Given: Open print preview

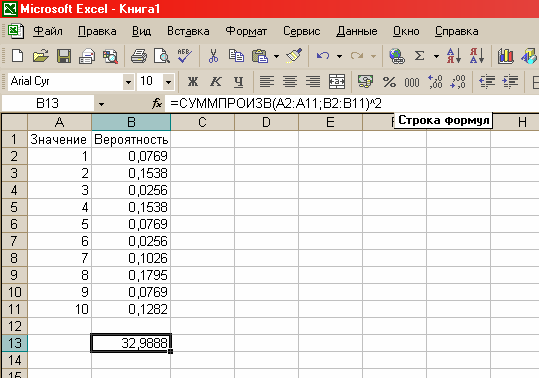Looking at the screenshot, I should point(162,56).
